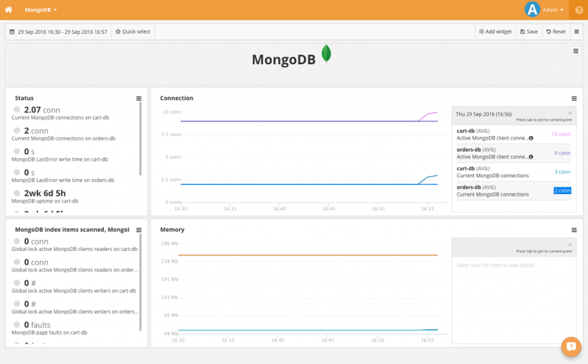This screenshot has width=588, height=364.
Task: Click 'Current MongoDB connections on cart-db' label
Action: coord(60,118)
